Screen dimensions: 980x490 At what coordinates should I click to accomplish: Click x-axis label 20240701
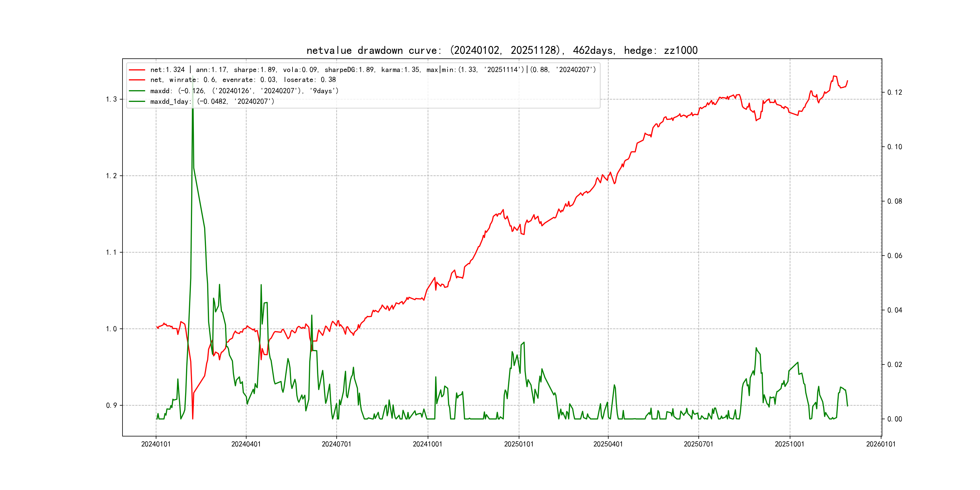tap(336, 444)
